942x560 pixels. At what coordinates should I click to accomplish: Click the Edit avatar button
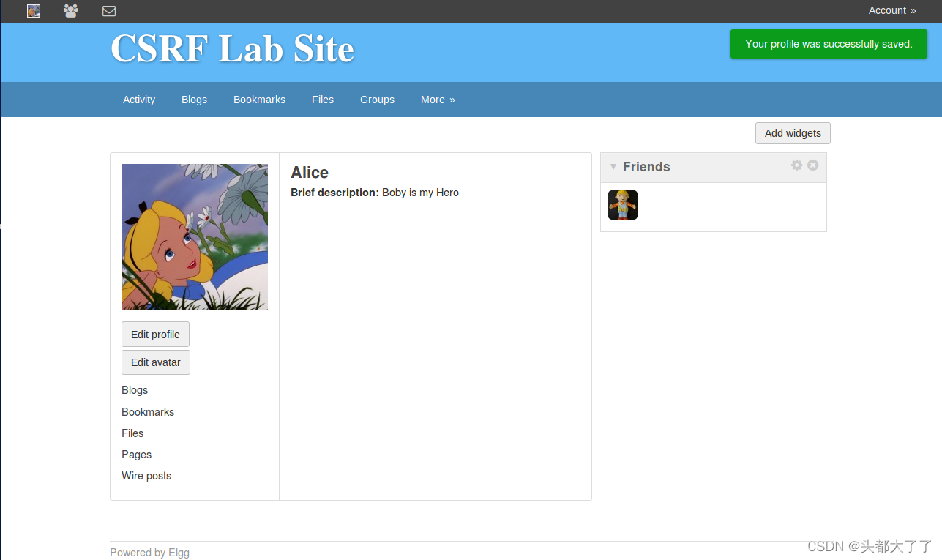[x=155, y=362]
